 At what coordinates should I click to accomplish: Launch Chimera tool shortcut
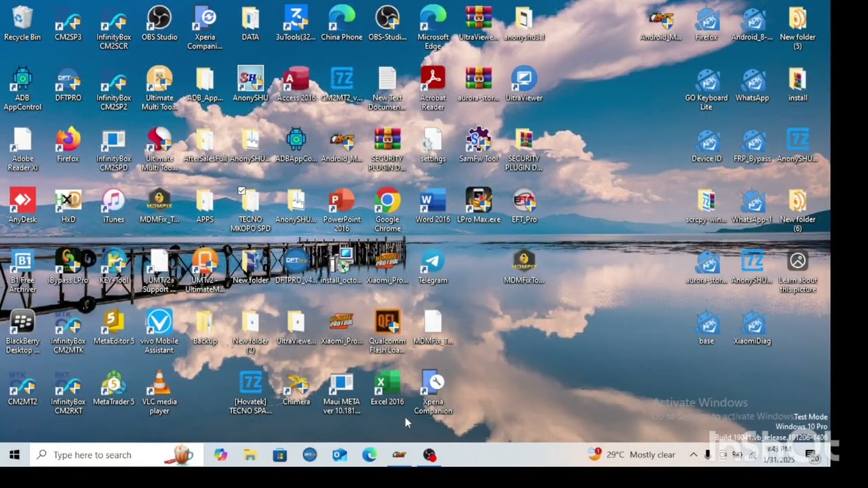pos(296,388)
